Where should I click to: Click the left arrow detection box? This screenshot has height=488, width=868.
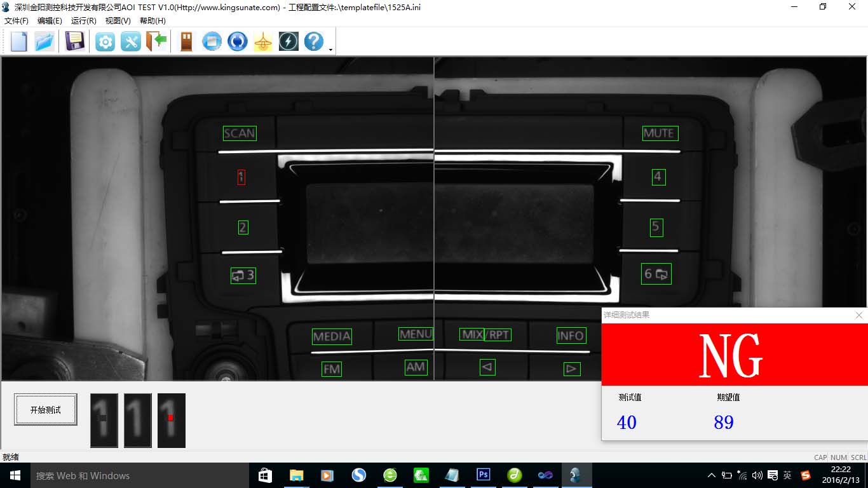(x=487, y=367)
